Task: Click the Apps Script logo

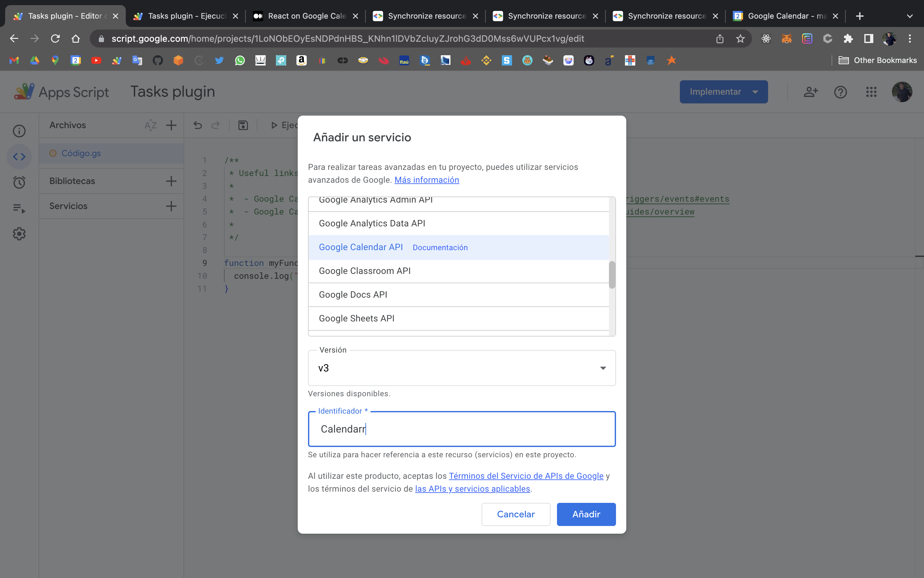Action: (x=61, y=92)
